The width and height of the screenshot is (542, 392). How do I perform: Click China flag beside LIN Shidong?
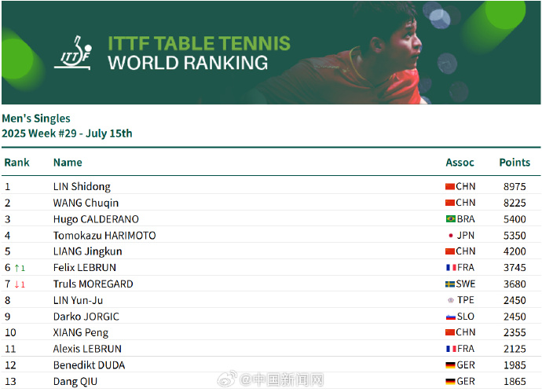coord(450,187)
